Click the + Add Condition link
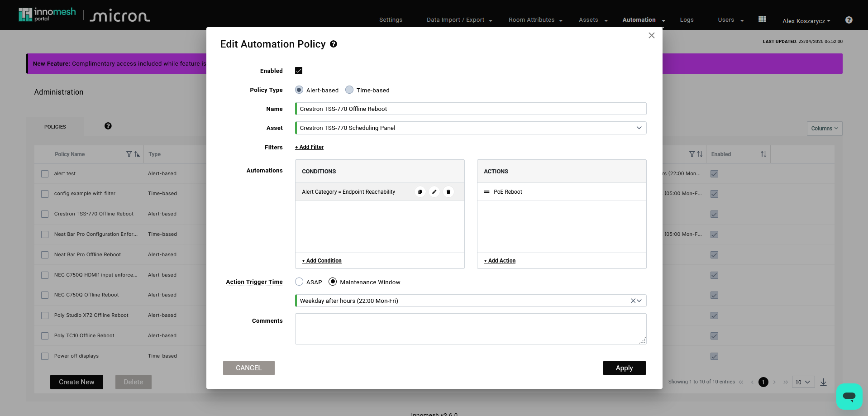The height and width of the screenshot is (416, 868). pos(322,261)
